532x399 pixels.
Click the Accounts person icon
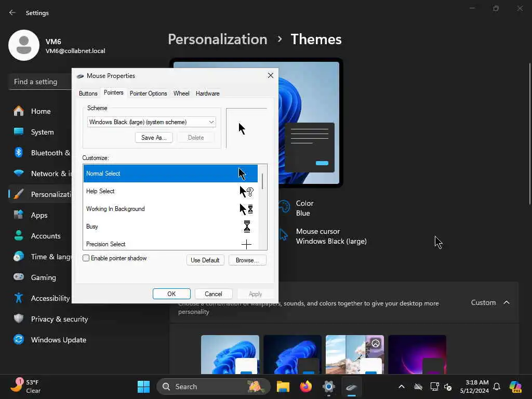tap(19, 235)
